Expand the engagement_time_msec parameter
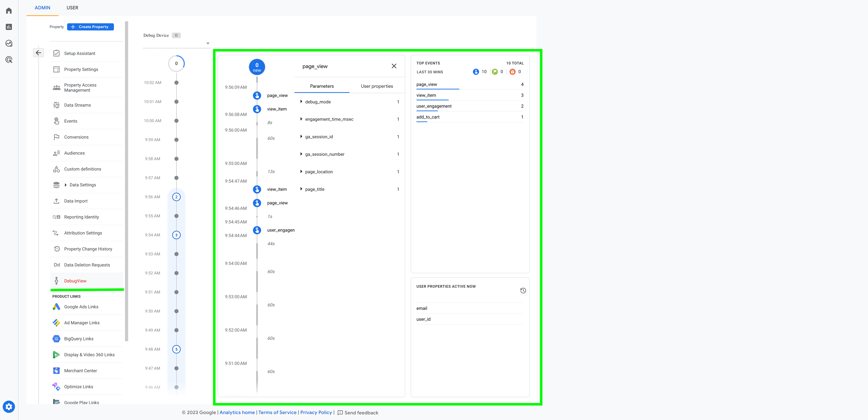Screen dimensions: 868x420 click(301, 119)
